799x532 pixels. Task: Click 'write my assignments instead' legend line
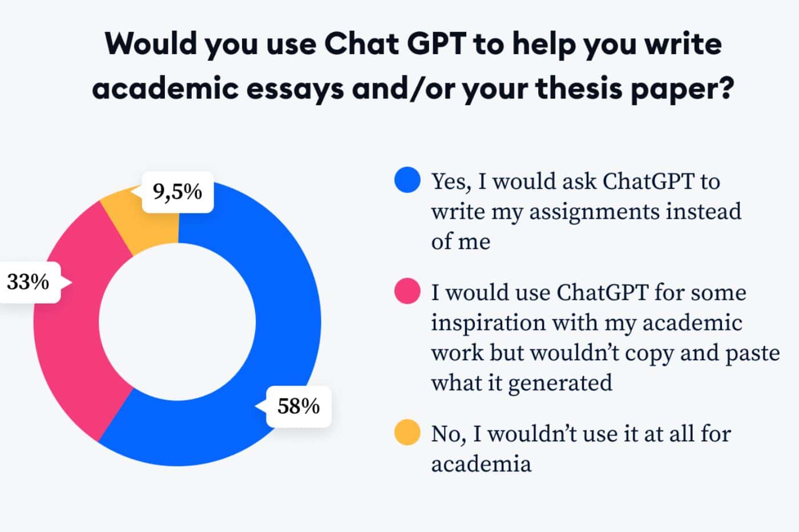(586, 212)
